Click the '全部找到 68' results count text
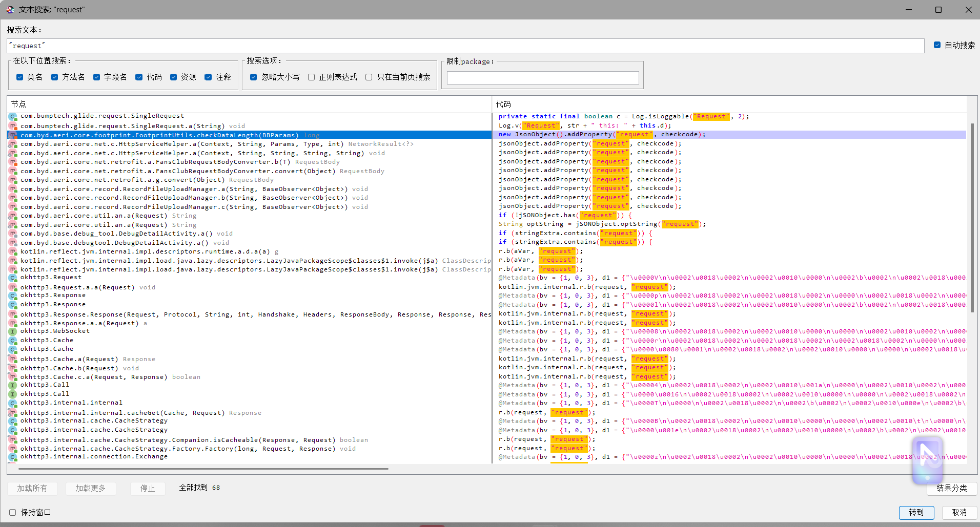This screenshot has width=980, height=527. click(199, 488)
